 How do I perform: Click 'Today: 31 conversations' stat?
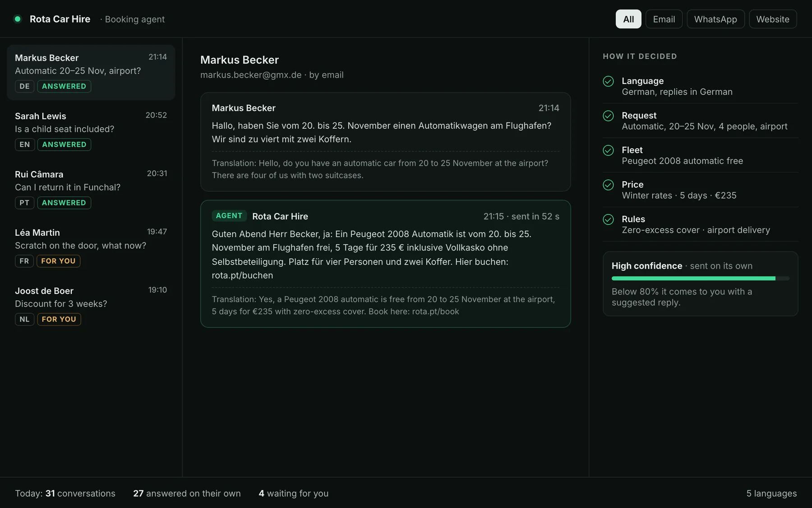pyautogui.click(x=65, y=494)
